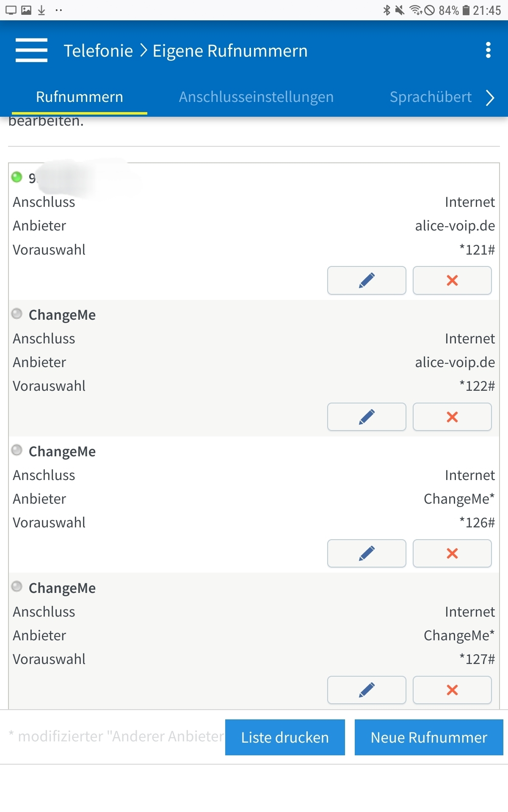Delete the ChangeMe entry with *127#
Viewport: 508px width, 812px height.
[452, 690]
